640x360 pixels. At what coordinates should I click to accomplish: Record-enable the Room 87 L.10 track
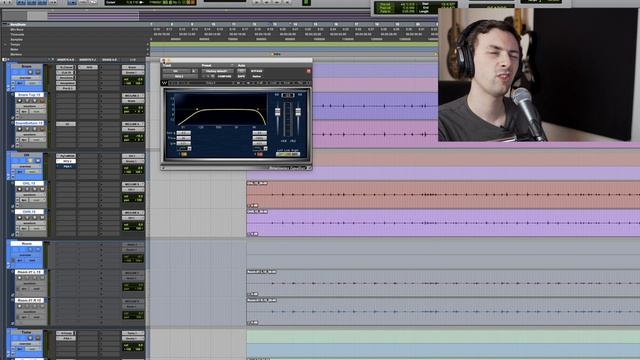tap(20, 278)
